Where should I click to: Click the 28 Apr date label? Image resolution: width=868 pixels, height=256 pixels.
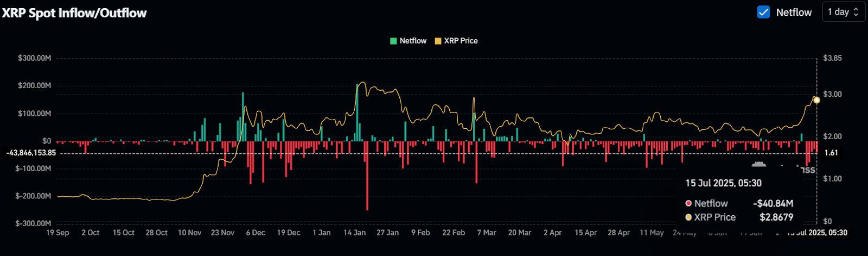tap(619, 233)
